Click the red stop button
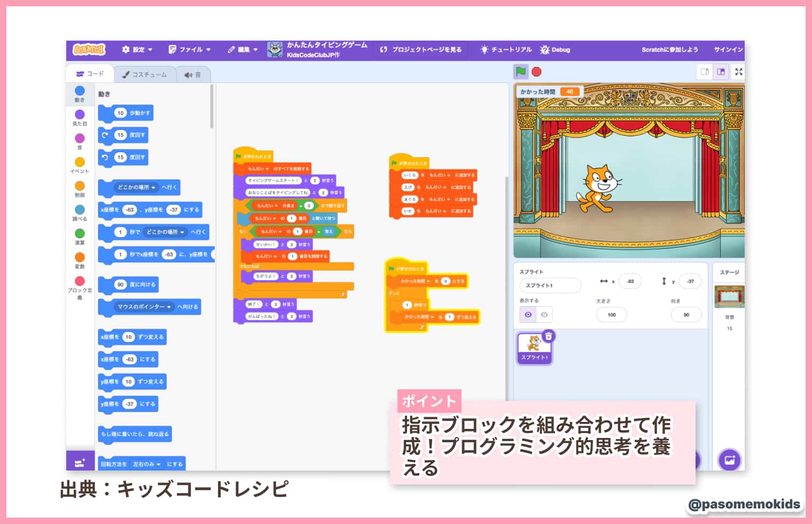 pos(537,72)
